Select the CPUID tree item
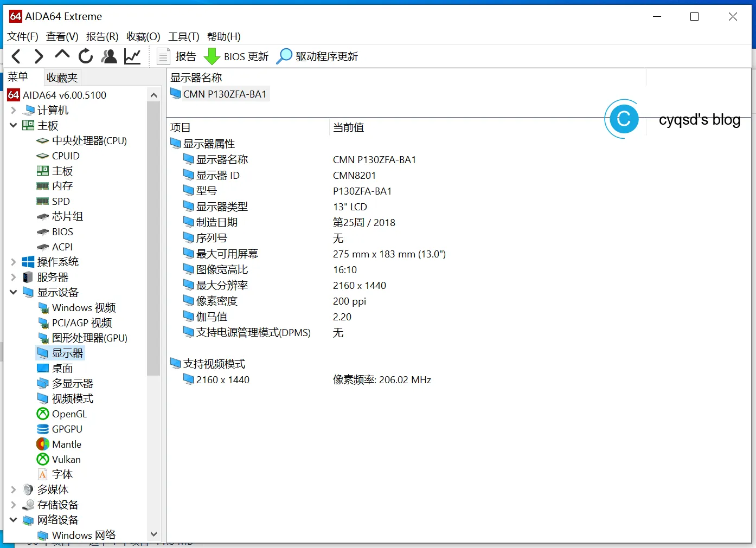756x548 pixels. tap(58, 156)
